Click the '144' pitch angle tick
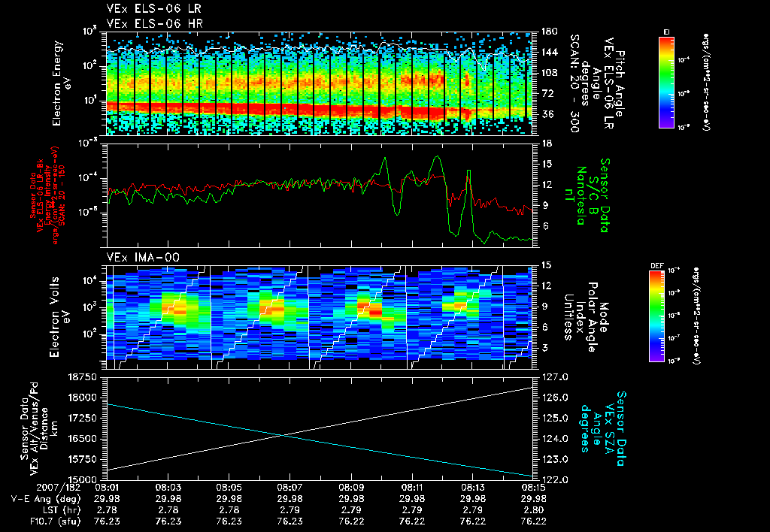The image size is (770, 532). (x=549, y=52)
